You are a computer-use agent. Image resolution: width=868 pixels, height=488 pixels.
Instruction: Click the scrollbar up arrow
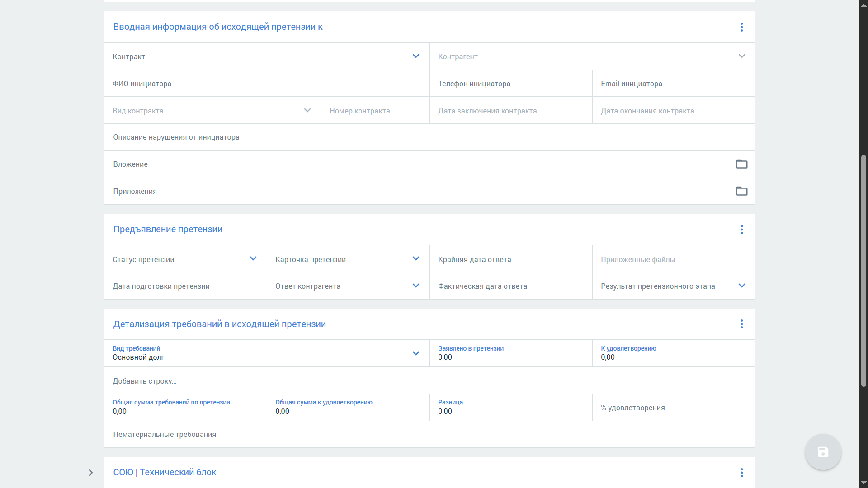(863, 5)
